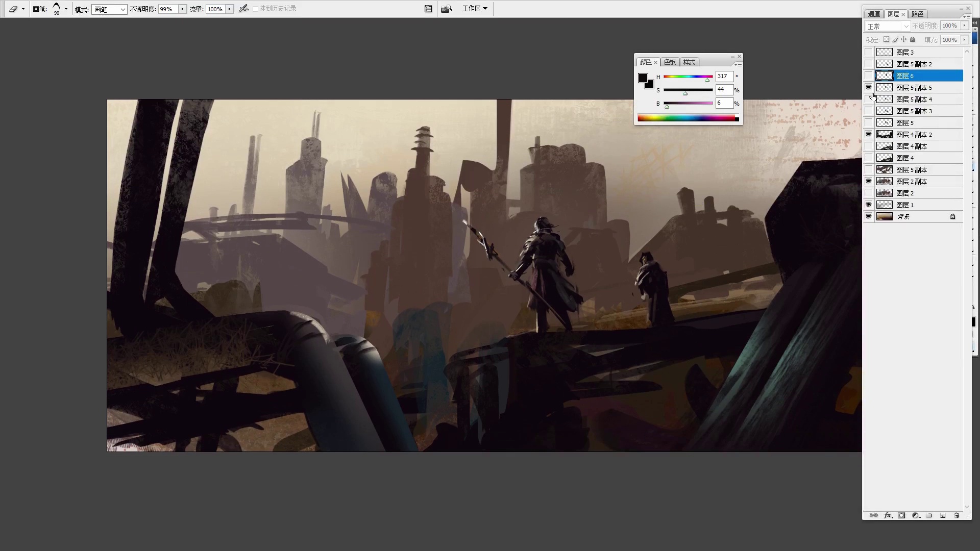Viewport: 980px width, 551px height.
Task: Open Adobe Bridge from options bar
Action: pos(446,9)
